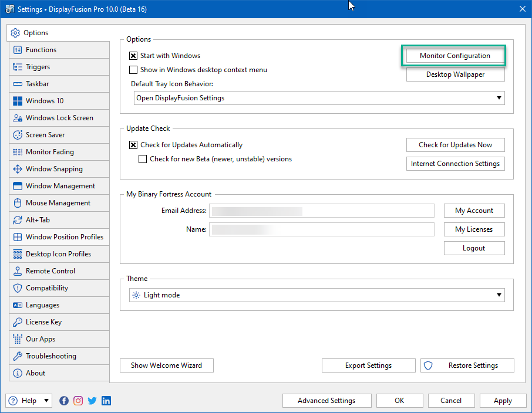Click the Logout button
Image resolution: width=532 pixels, height=413 pixels.
474,248
